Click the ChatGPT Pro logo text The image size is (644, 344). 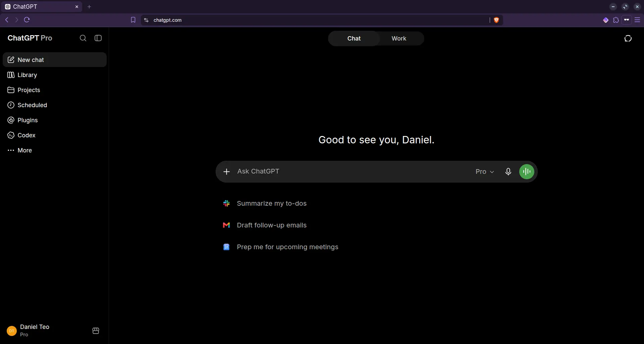[30, 38]
